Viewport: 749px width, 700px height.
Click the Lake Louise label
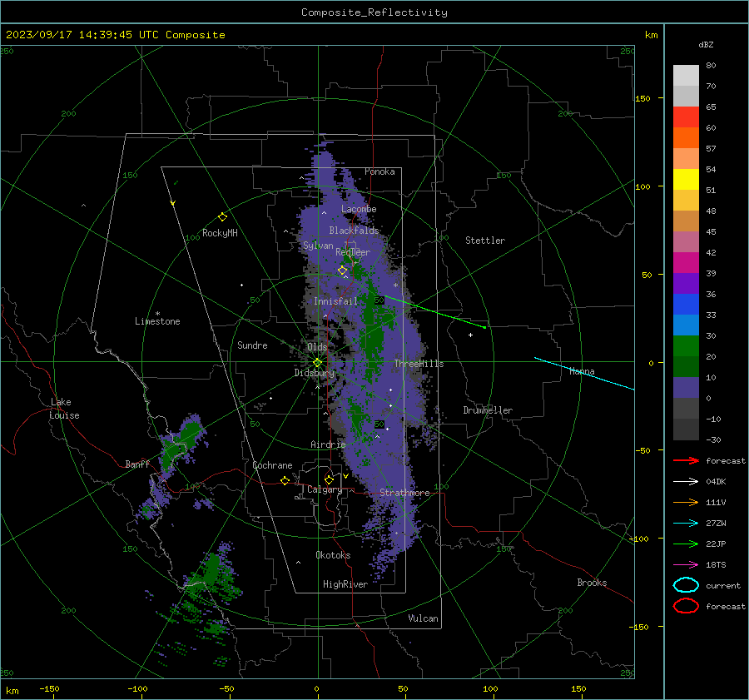(x=64, y=409)
